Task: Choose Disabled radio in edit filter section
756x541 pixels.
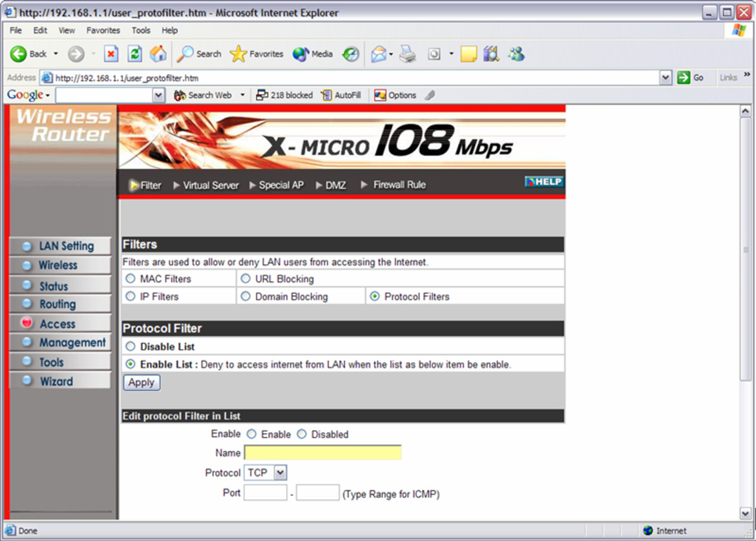Action: [301, 434]
